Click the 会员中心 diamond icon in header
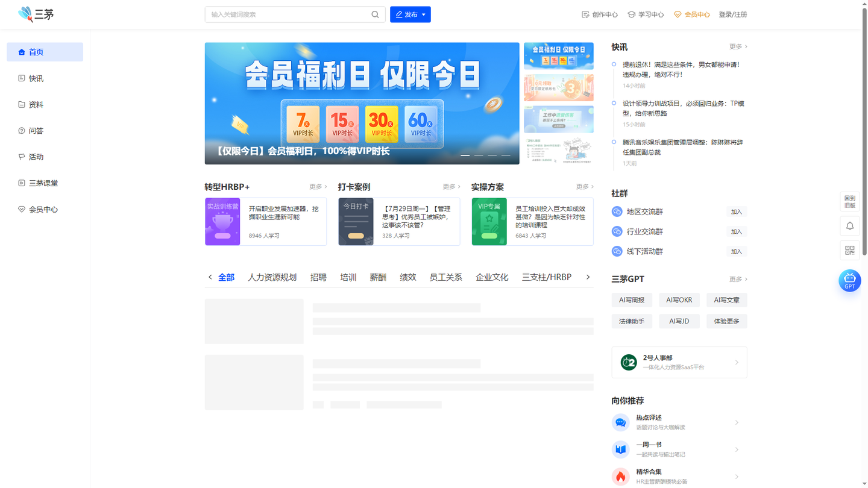Screen dimensions: 868x488 coord(678,14)
